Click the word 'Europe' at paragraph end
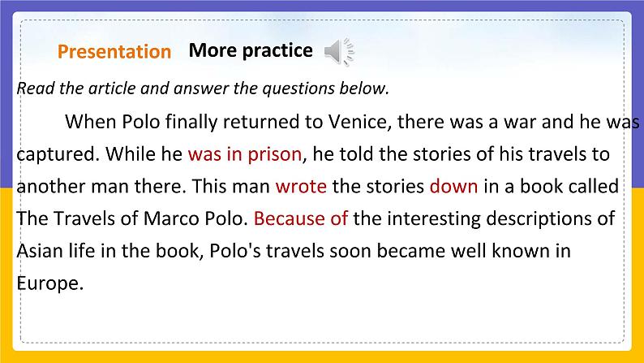644x363 pixels. tap(48, 283)
